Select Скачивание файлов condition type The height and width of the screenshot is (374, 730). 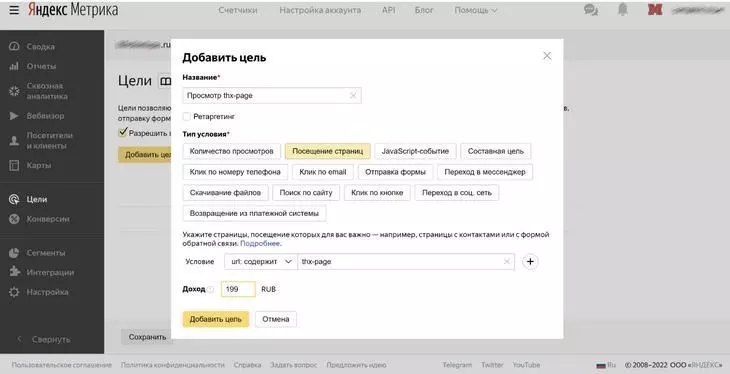(225, 192)
